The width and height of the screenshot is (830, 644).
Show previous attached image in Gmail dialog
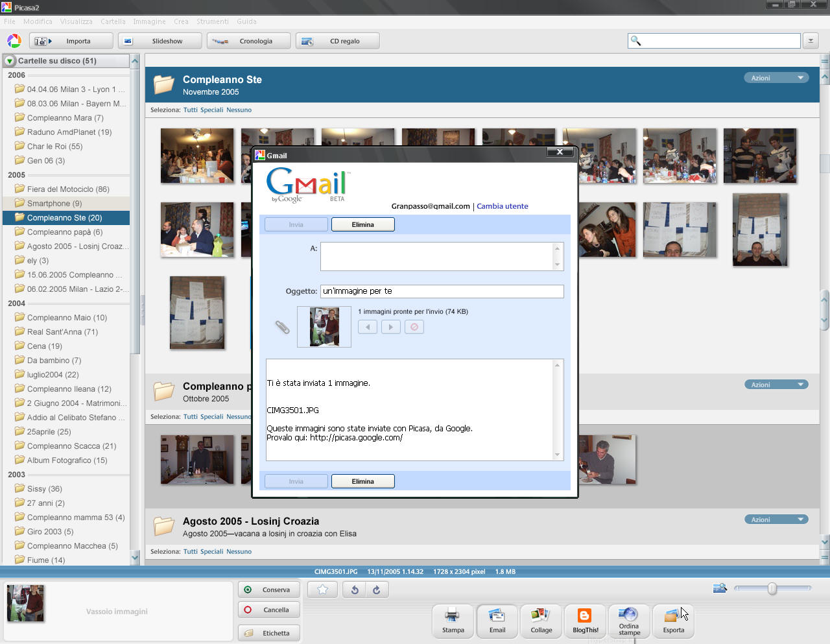(x=368, y=327)
